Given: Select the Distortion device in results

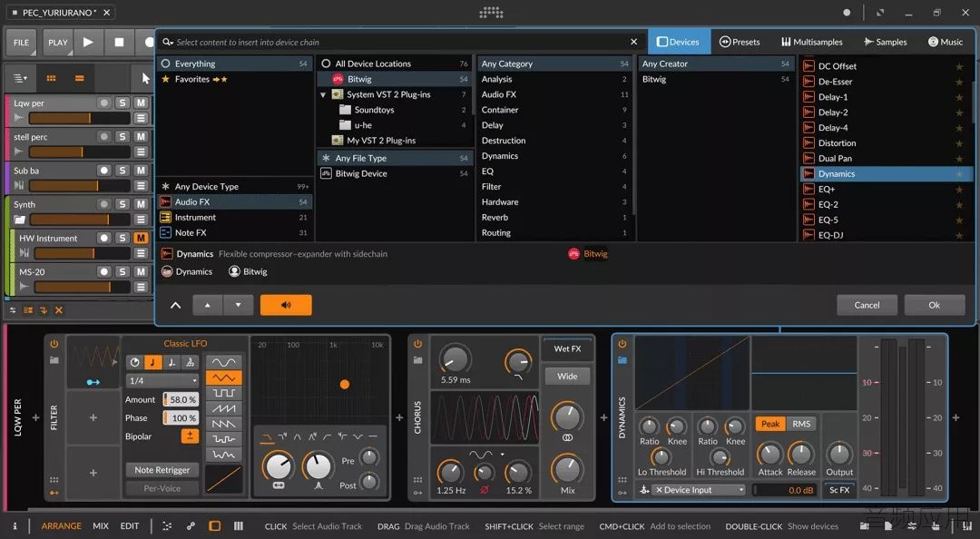Looking at the screenshot, I should tap(885, 143).
